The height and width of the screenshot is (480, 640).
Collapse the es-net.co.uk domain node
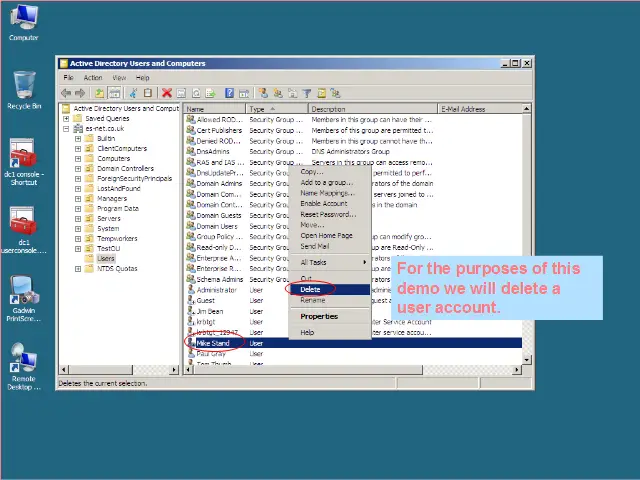(x=66, y=128)
